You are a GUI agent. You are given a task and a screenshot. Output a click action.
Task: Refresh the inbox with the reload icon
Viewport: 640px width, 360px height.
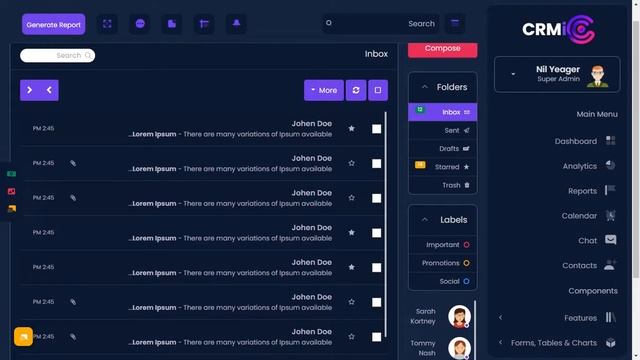[x=356, y=90]
